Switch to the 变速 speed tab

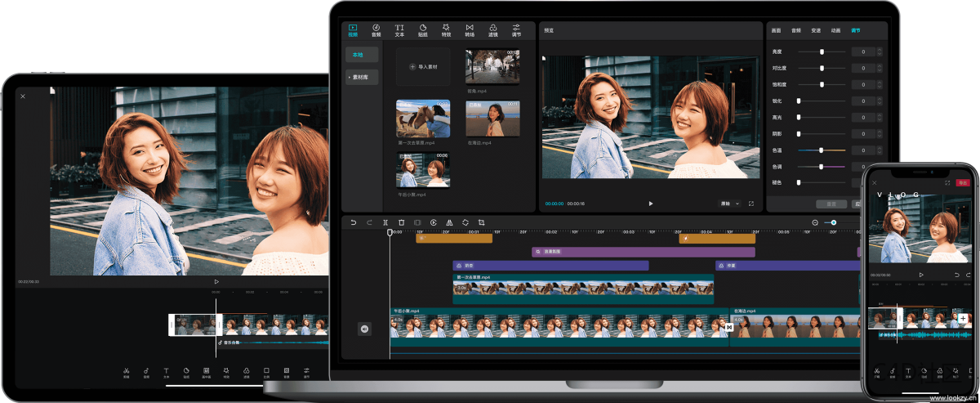(816, 30)
